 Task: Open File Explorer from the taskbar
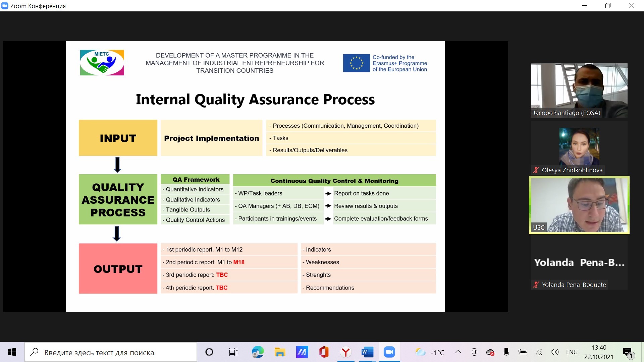280,352
